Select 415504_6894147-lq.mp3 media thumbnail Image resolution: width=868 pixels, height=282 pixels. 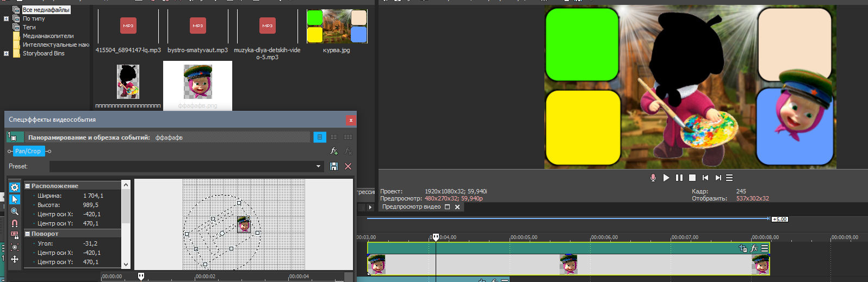pyautogui.click(x=128, y=26)
